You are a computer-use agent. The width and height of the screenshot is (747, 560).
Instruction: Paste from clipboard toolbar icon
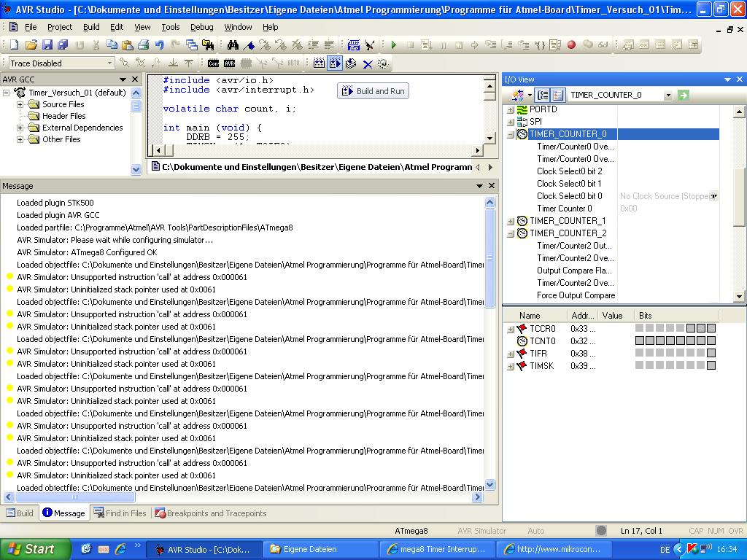pyautogui.click(x=127, y=44)
